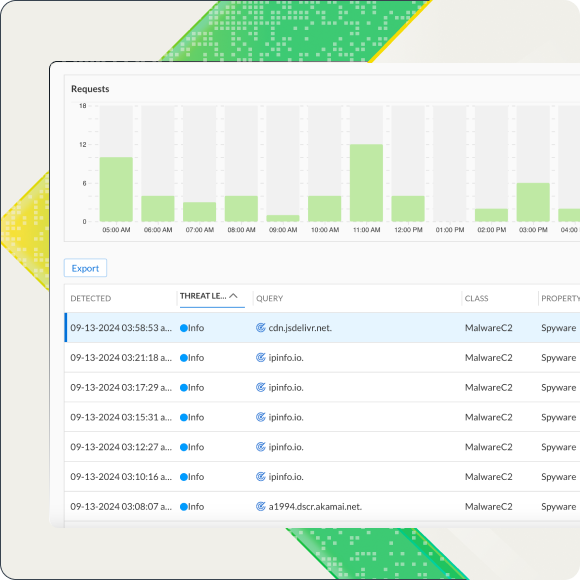This screenshot has height=580, width=580.
Task: Click query icon in the 03:10:16 row
Action: click(261, 476)
